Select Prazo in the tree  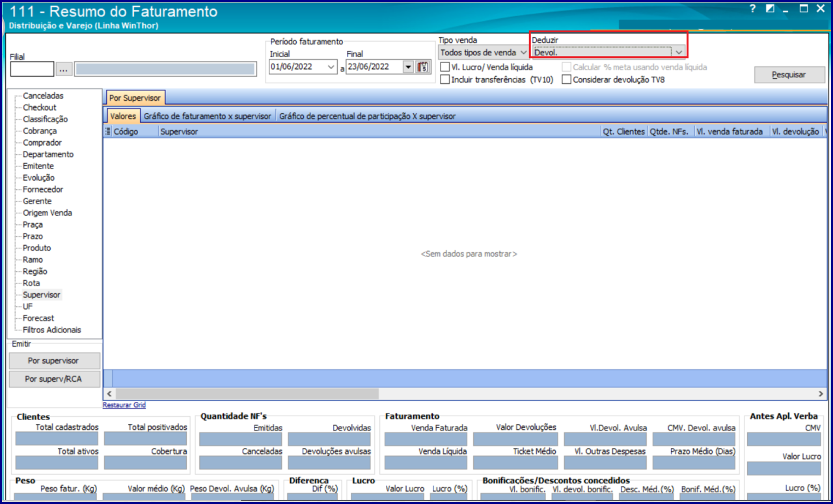pyautogui.click(x=33, y=236)
